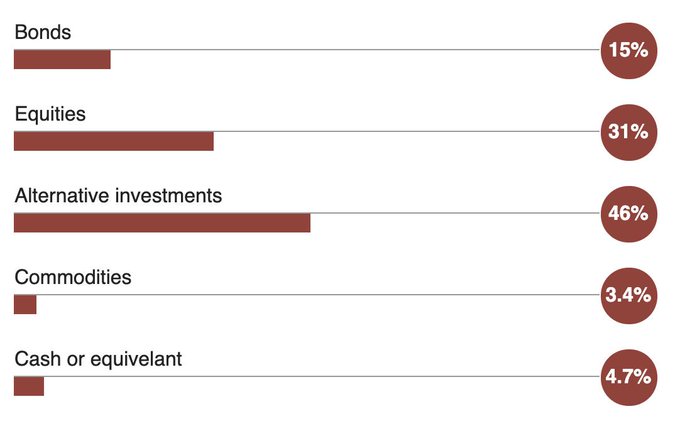The image size is (680, 426).
Task: Click the 3.4% circle badge
Action: pyautogui.click(x=628, y=295)
